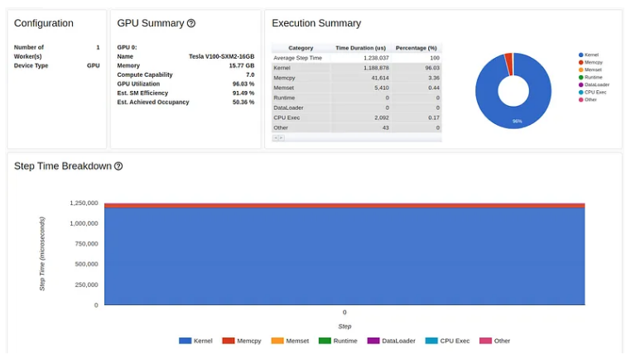Select CPU Exec teal swatch in step chart legend
Viewport: 631px width, 364px height.
[431, 341]
